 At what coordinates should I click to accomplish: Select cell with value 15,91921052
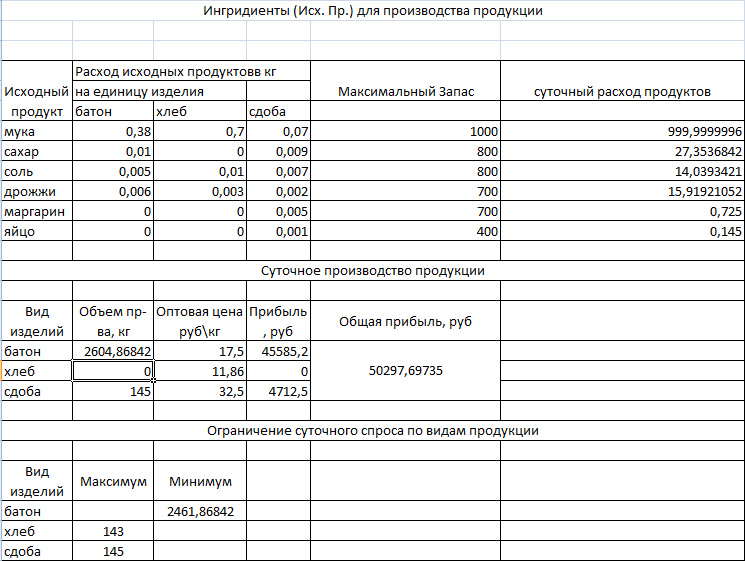click(622, 191)
